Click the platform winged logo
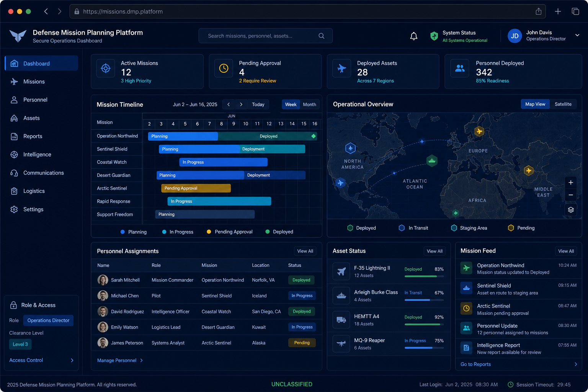 click(18, 36)
